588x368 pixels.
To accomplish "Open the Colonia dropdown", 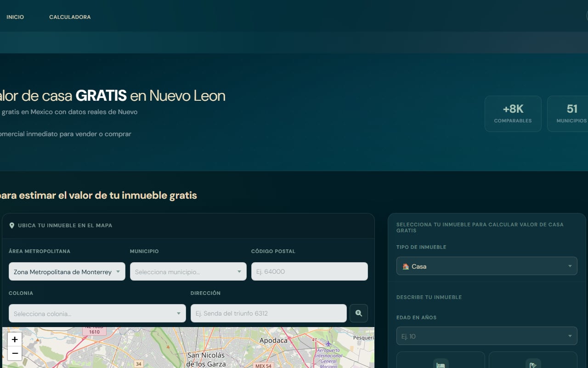I will (97, 313).
